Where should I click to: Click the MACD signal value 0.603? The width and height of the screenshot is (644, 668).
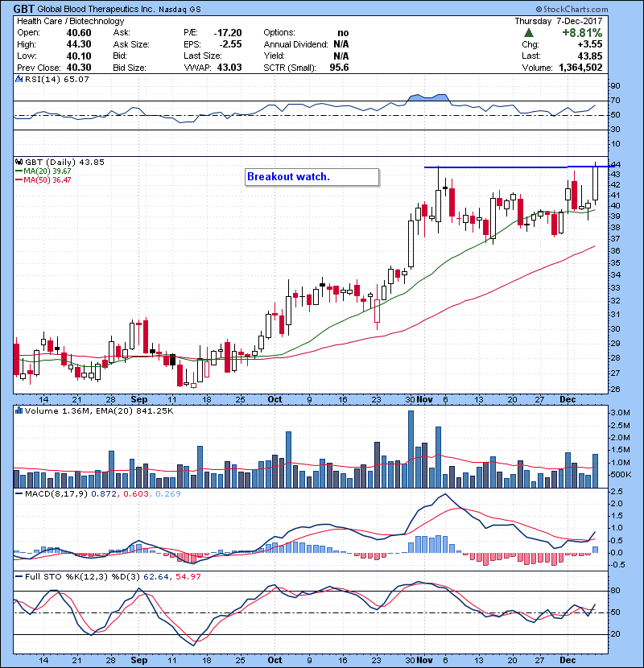(136, 494)
